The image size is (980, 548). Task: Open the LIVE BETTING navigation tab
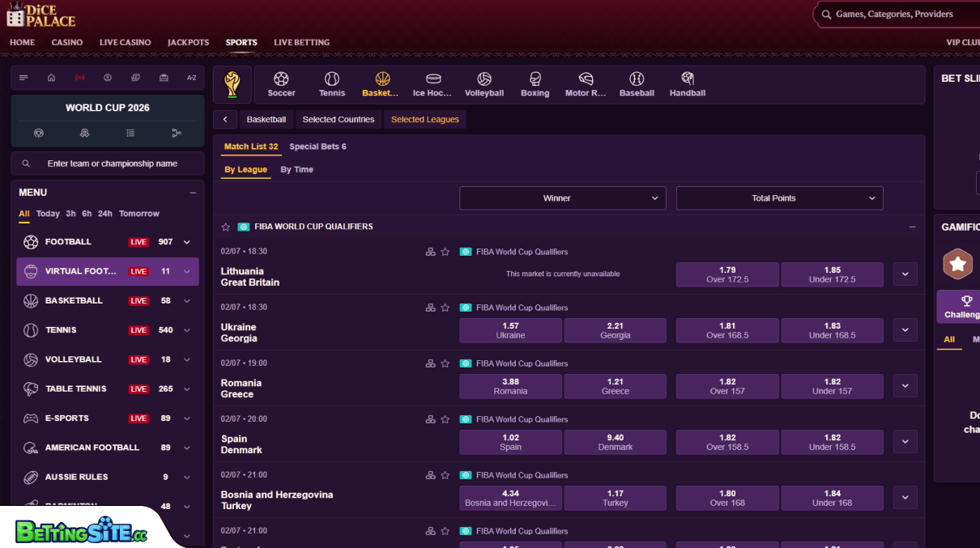[301, 42]
